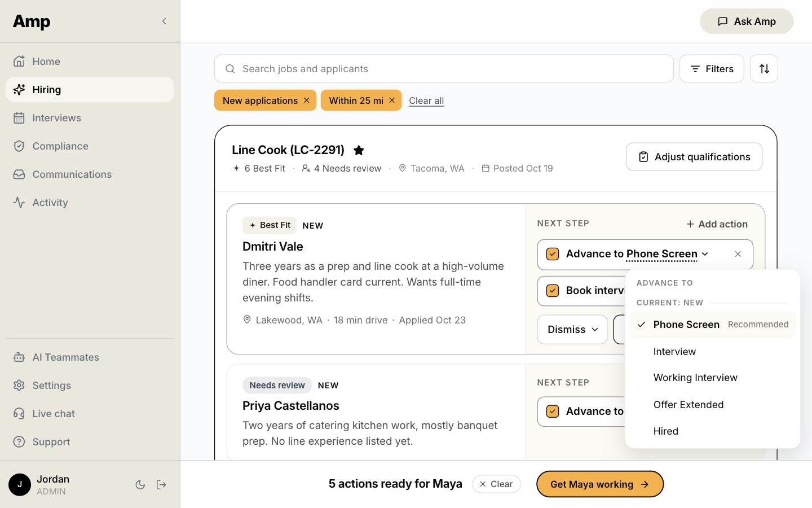The image size is (812, 508).
Task: Open Communications in sidebar
Action: [90, 174]
